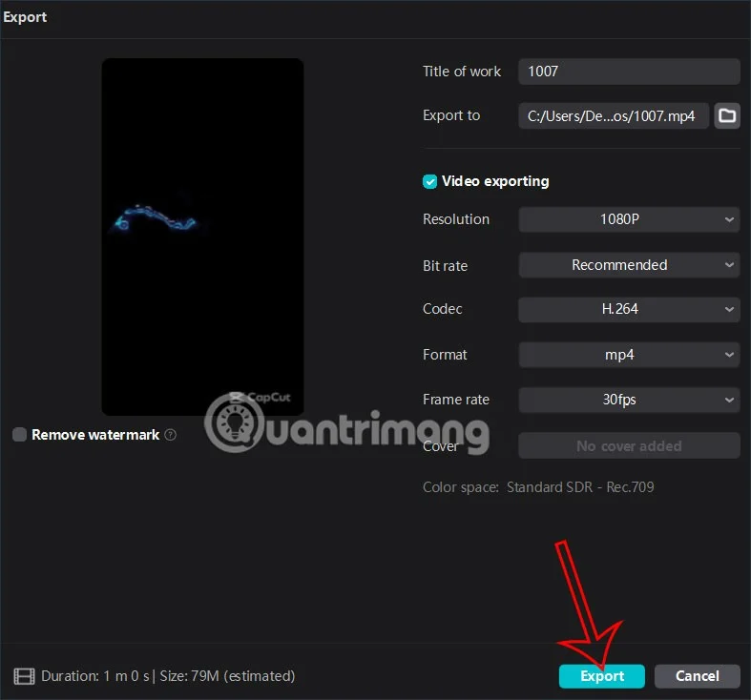Click the video preview thumbnail
751x700 pixels.
click(x=202, y=229)
